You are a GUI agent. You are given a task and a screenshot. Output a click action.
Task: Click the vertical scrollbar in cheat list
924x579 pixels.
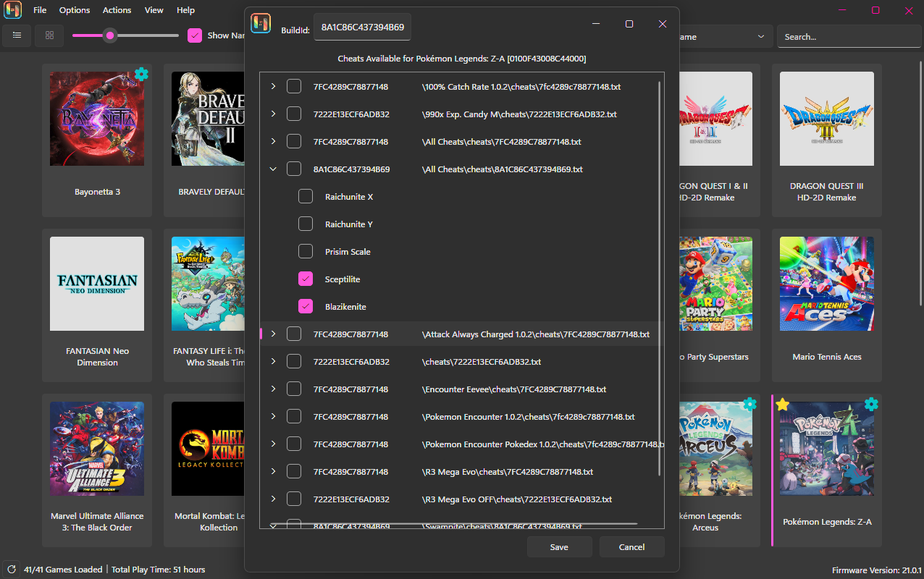click(x=660, y=279)
